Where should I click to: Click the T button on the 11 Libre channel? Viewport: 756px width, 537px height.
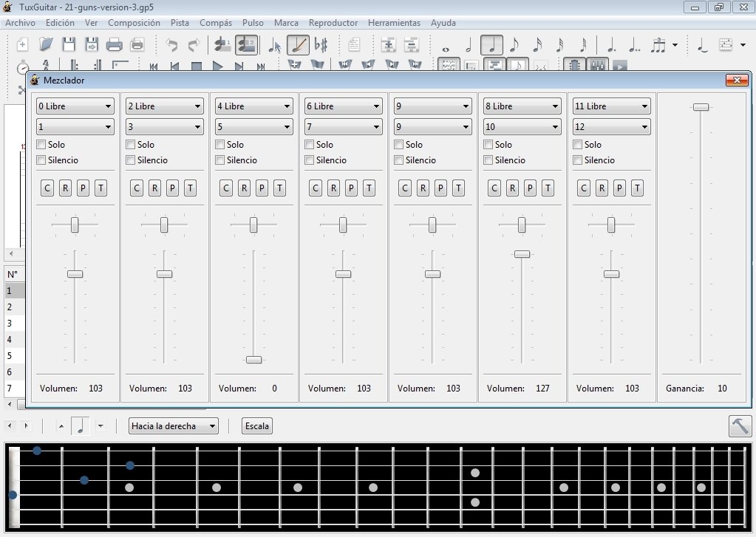[x=638, y=188]
